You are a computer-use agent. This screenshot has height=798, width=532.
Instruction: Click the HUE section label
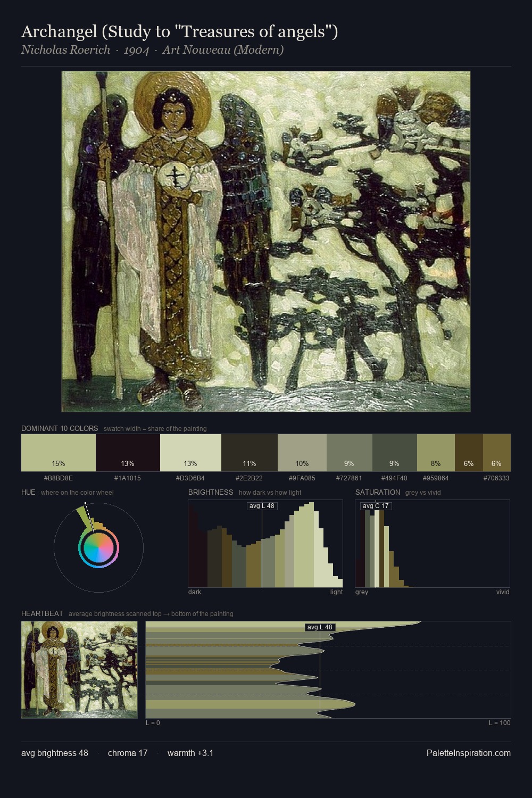coord(28,492)
